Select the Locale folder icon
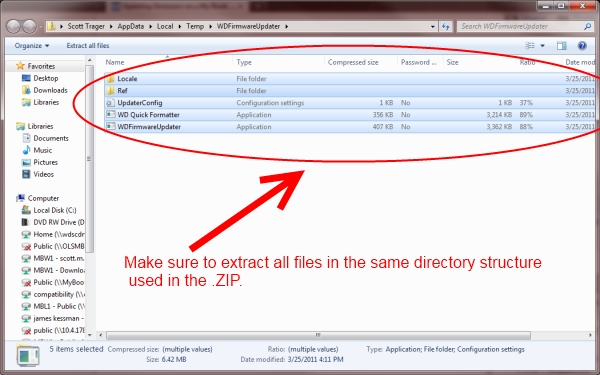Viewport: 600px width, 375px height. (111, 79)
